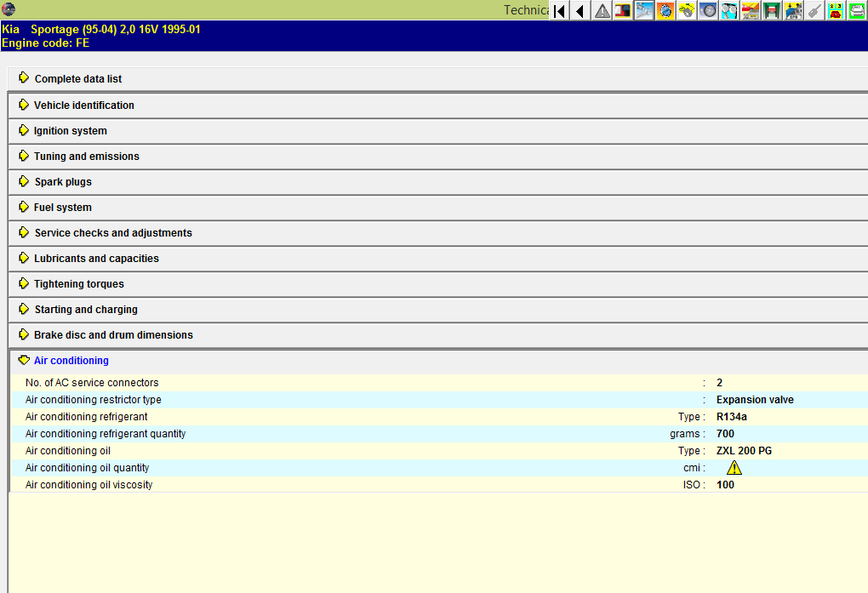
Task: Click the '700' grams value
Action: point(725,434)
